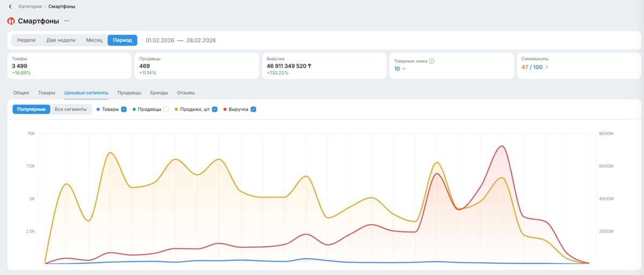644x275 pixels.
Task: Expand the Товарные знаки 10 dropdown
Action: (x=400, y=69)
